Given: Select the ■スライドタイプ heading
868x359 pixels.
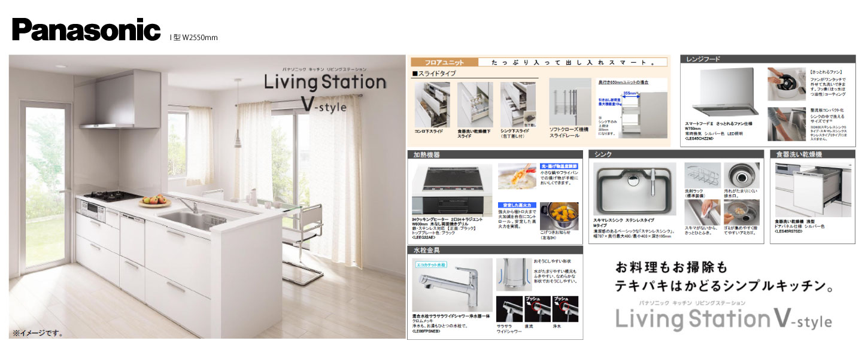Looking at the screenshot, I should pyautogui.click(x=434, y=74).
